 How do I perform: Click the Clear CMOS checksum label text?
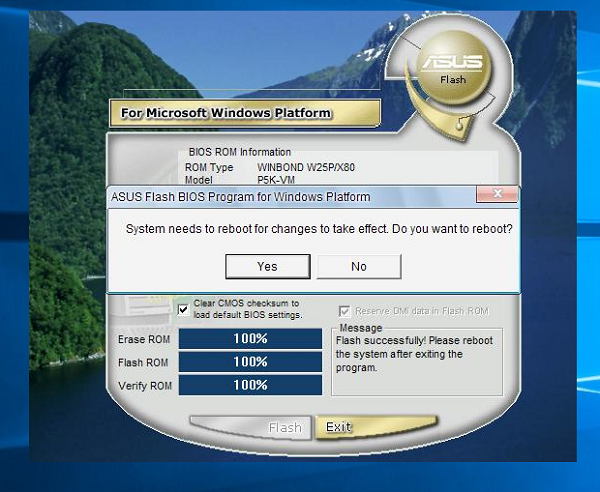[246, 309]
